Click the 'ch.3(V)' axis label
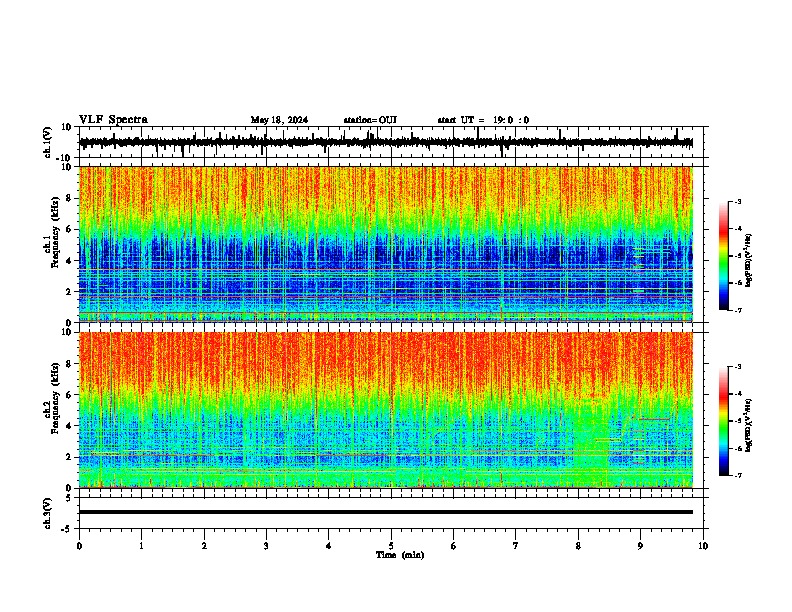This screenshot has height=612, width=792. click(48, 514)
